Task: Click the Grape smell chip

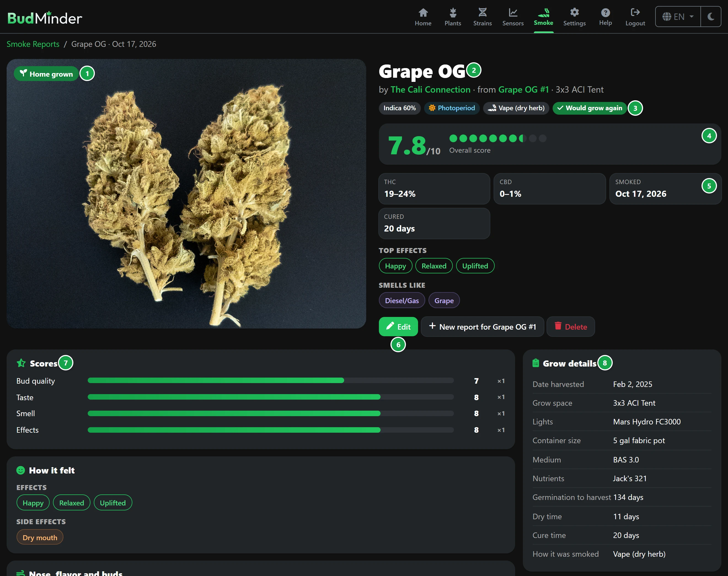Action: (444, 300)
